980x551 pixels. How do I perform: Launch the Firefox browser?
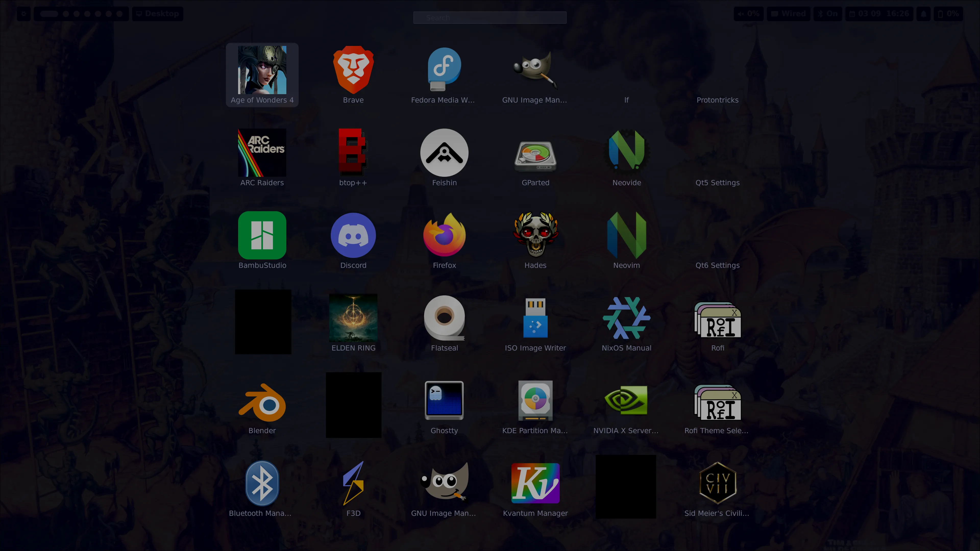point(444,235)
